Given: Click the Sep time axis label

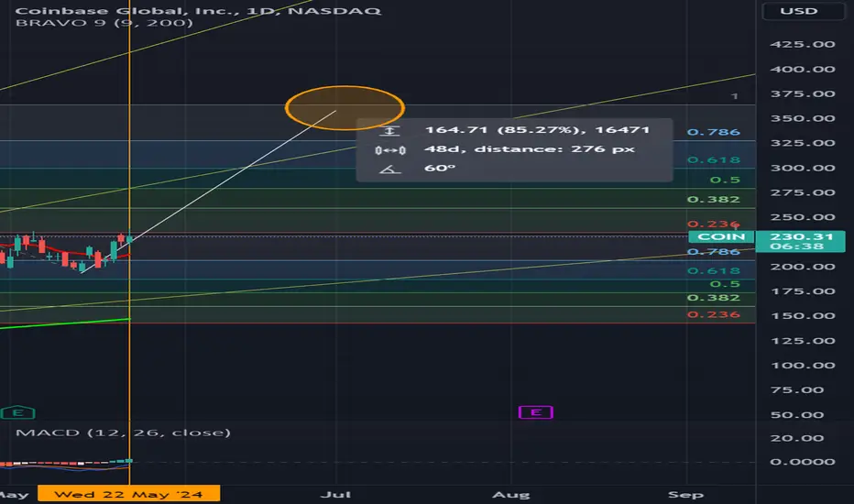Looking at the screenshot, I should click(x=685, y=494).
